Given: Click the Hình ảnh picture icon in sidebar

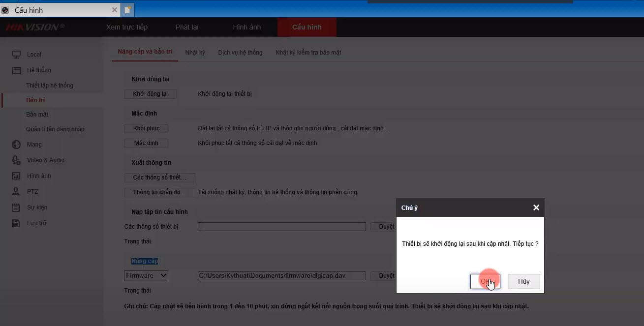Looking at the screenshot, I should click(x=17, y=176).
